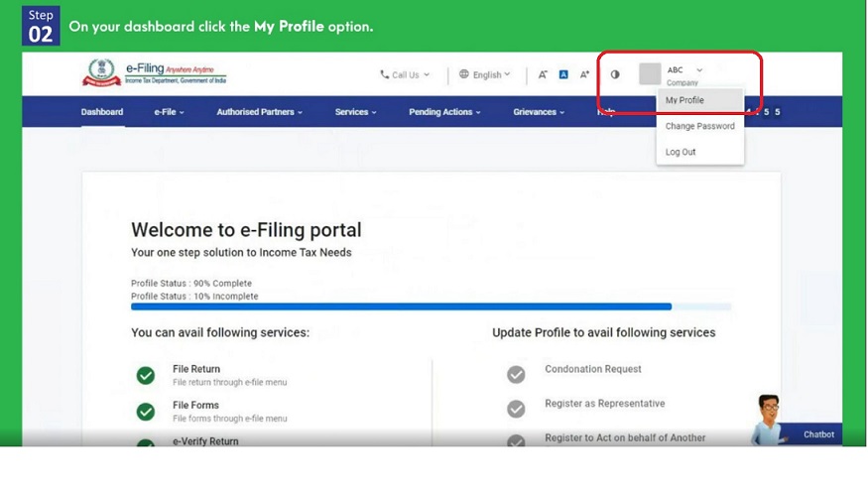Decrease the page font size
Viewport: 868px width, 488px height.
[x=543, y=74]
